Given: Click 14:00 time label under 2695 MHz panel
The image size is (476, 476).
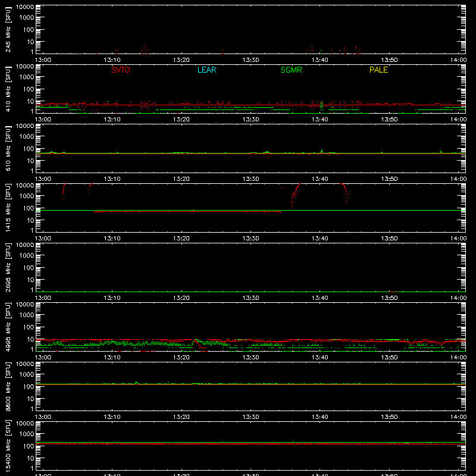Looking at the screenshot, I should tap(458, 298).
